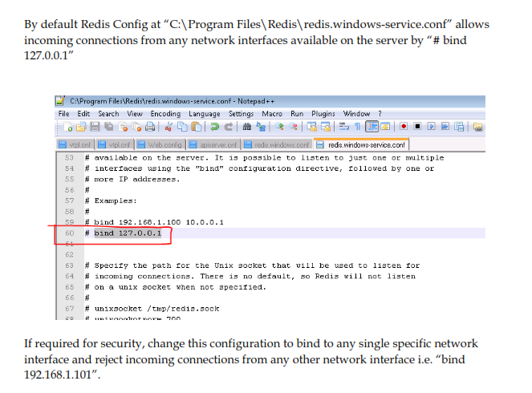Open the Run menu
The width and height of the screenshot is (532, 393).
(297, 114)
